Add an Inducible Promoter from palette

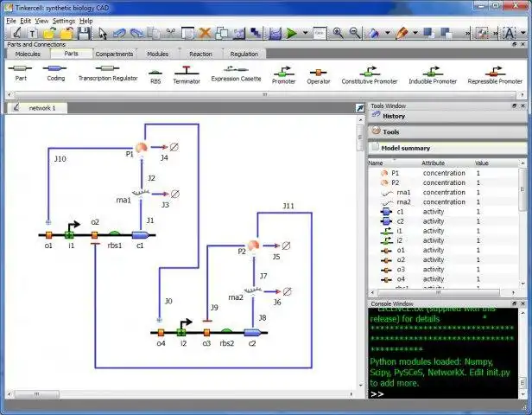point(433,75)
